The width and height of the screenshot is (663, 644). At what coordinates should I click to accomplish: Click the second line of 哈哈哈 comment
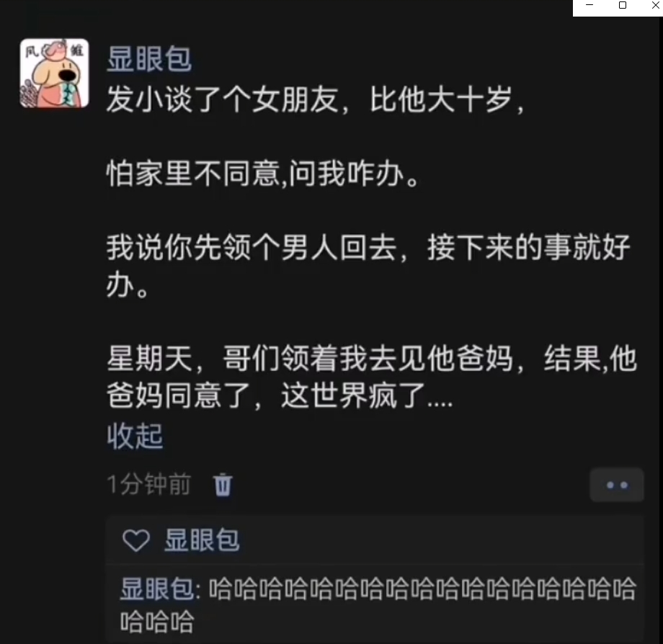click(157, 622)
